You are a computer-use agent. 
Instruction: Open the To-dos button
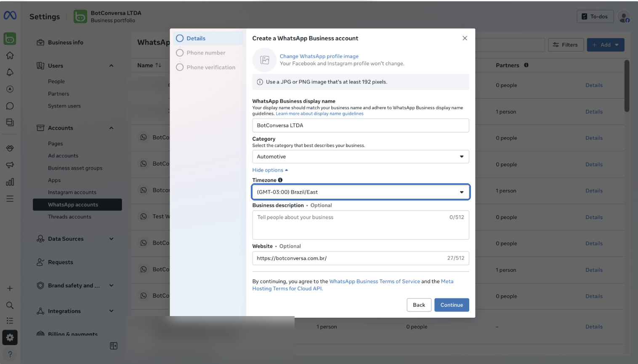coord(595,17)
